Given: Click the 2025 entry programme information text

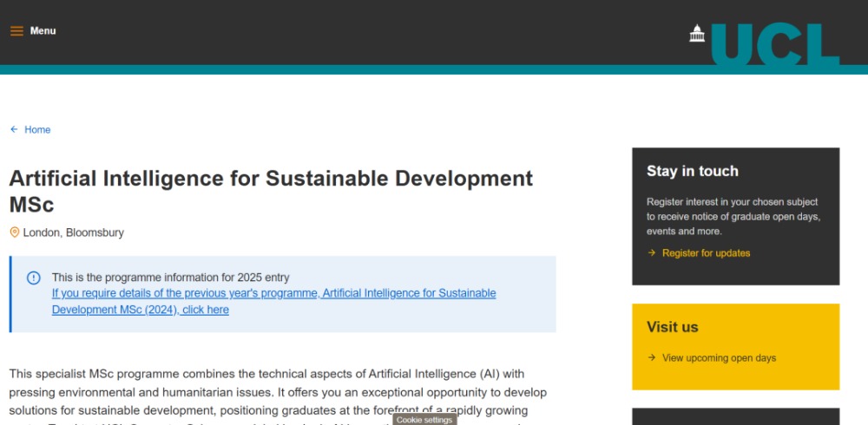Looking at the screenshot, I should 170,278.
